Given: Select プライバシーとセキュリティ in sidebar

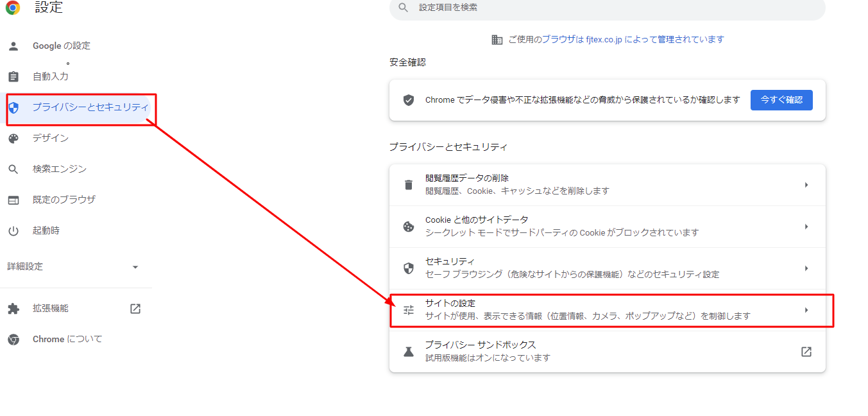Looking at the screenshot, I should pyautogui.click(x=90, y=107).
